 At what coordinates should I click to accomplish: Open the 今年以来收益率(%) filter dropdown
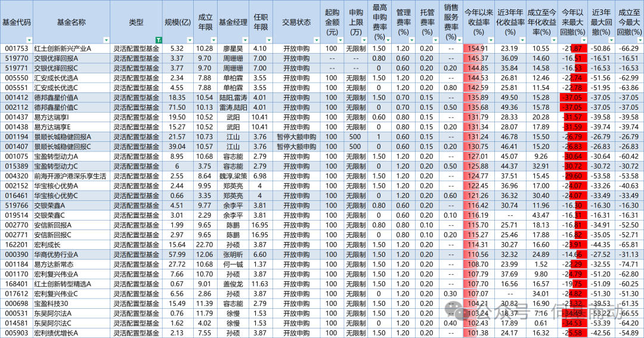pos(491,41)
